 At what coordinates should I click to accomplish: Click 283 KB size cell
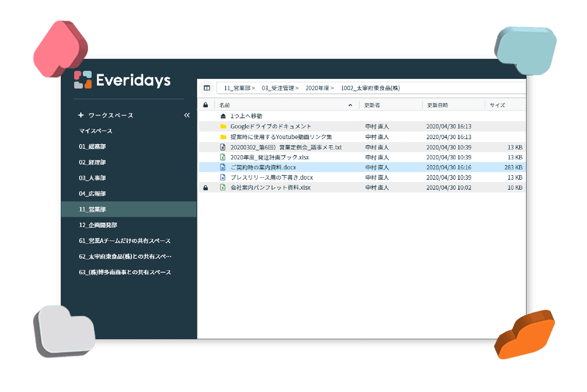[x=513, y=167]
